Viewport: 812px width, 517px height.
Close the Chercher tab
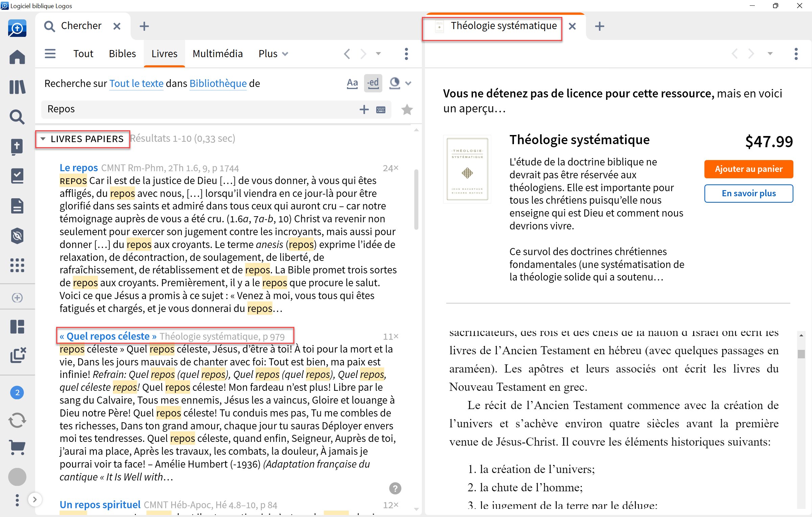[117, 26]
